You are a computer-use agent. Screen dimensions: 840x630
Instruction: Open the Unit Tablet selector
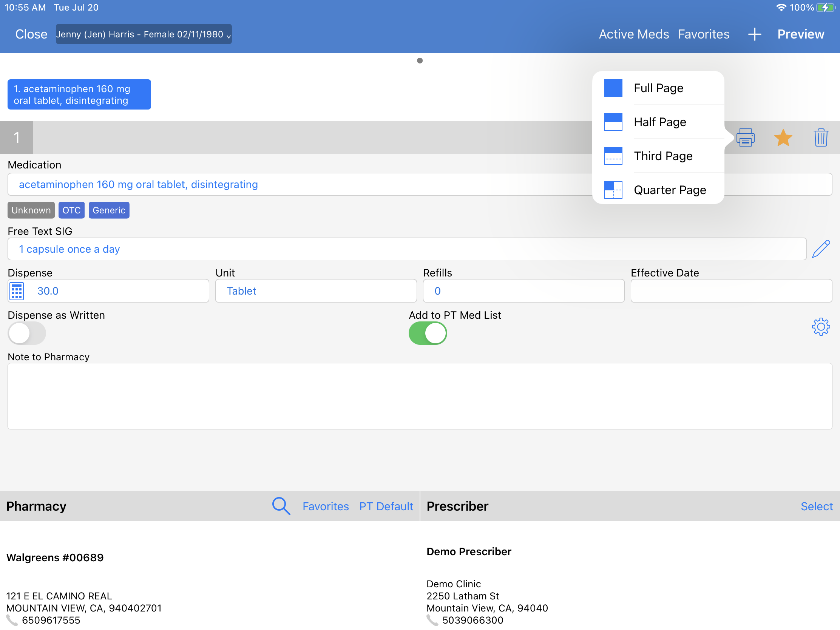[x=316, y=291]
